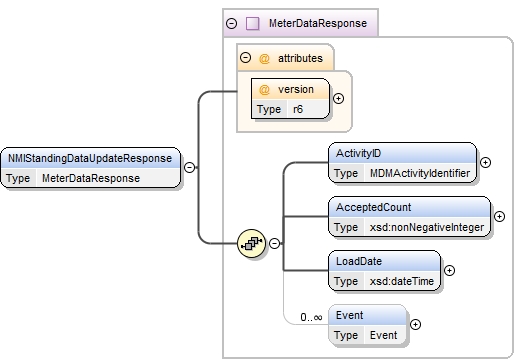This screenshot has width=515, height=360.
Task: Select the r6 type value of version
Action: (298, 109)
